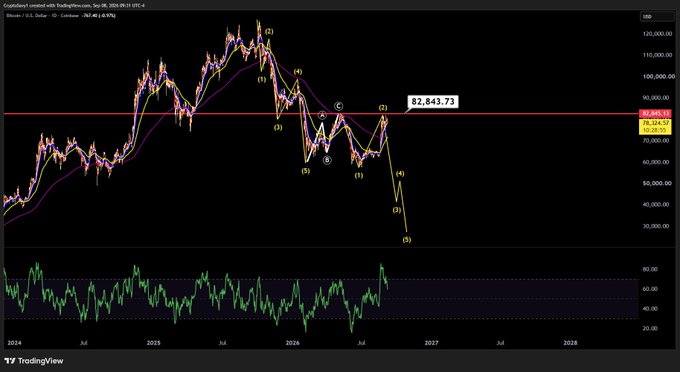The width and height of the screenshot is (680, 372).
Task: Click the yellow 78,324.57 last price label
Action: 655,123
